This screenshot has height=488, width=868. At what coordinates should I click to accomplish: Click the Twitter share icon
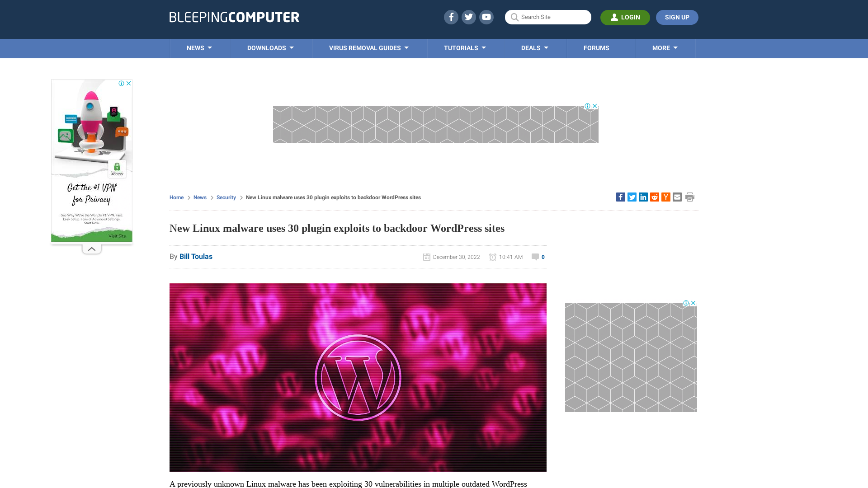click(x=632, y=197)
